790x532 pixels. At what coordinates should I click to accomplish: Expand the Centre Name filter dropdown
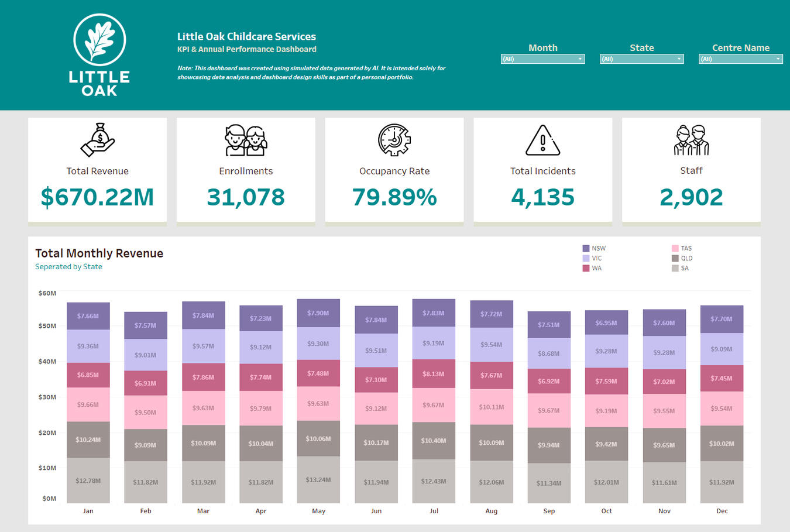pyautogui.click(x=740, y=59)
